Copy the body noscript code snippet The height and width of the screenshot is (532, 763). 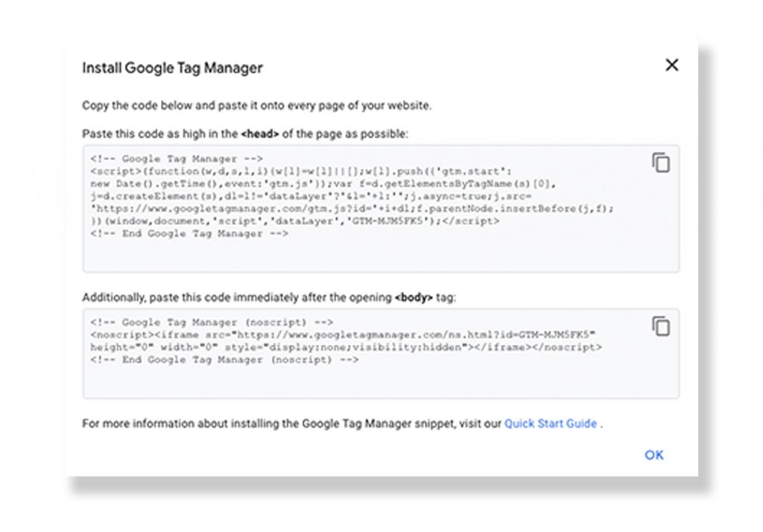point(661,326)
